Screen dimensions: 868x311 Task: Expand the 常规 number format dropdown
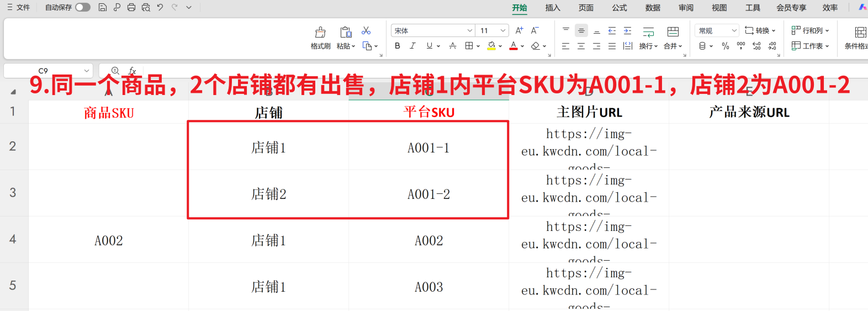pos(734,31)
